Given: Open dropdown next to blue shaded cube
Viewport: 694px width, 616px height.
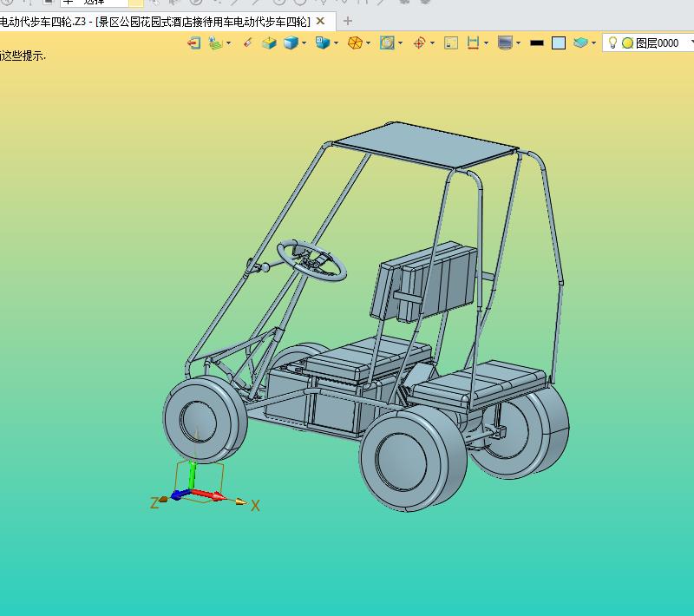Looking at the screenshot, I should 304,43.
